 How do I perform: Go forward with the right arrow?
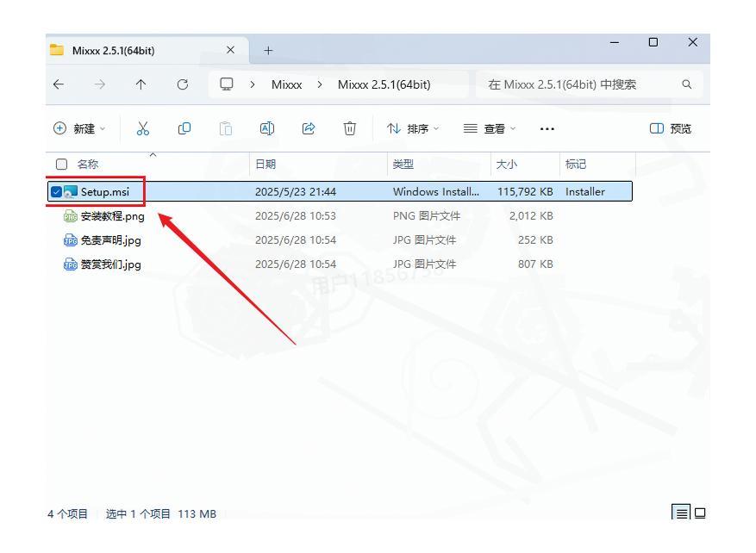pos(100,84)
